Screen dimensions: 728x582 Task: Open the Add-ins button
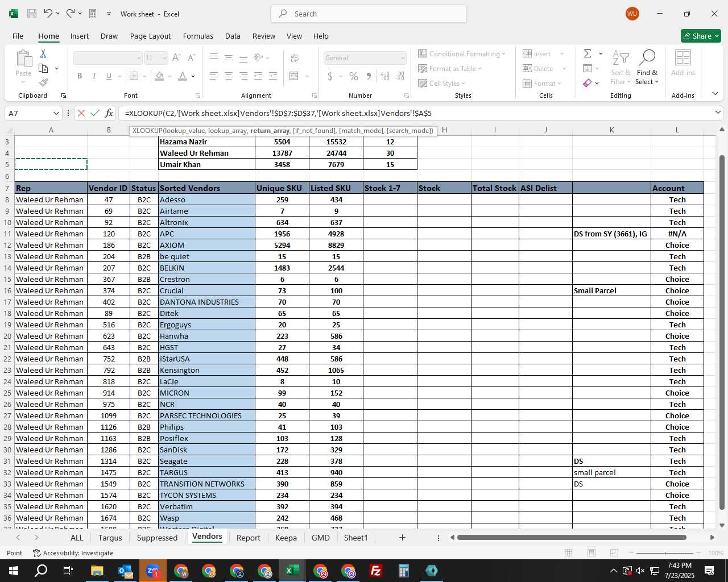pyautogui.click(x=682, y=63)
